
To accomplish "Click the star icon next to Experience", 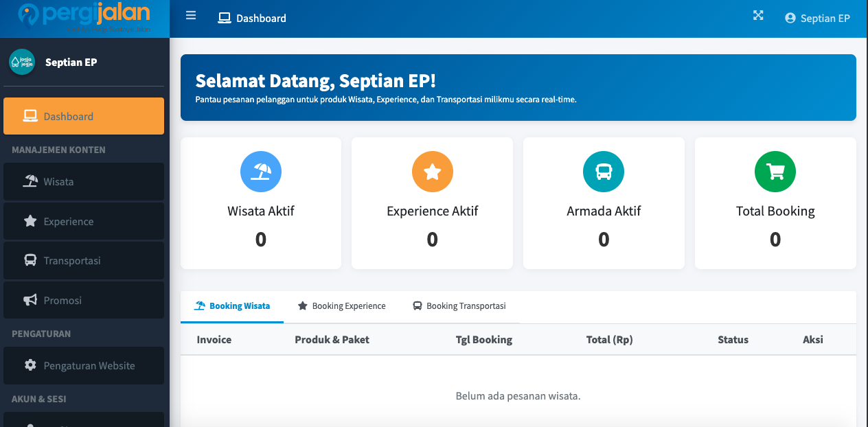I will coord(30,221).
